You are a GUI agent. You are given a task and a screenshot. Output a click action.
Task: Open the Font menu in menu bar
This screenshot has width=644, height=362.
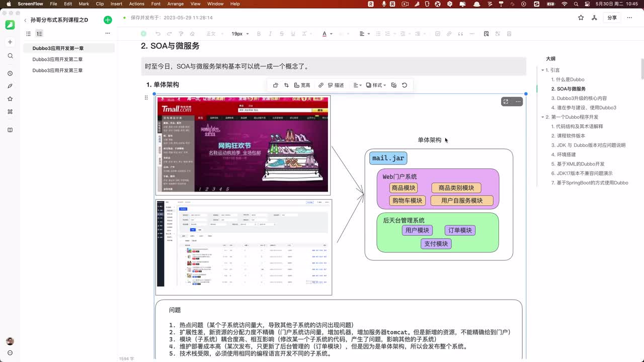tap(156, 4)
